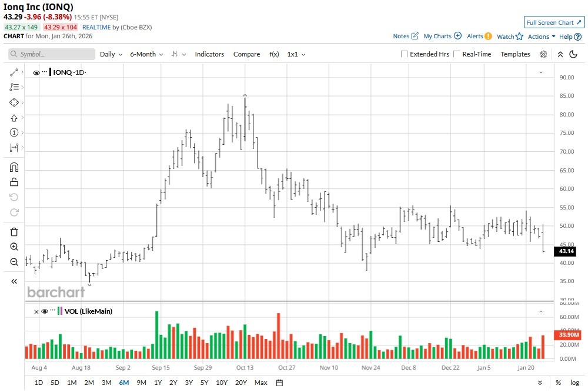The width and height of the screenshot is (588, 392).
Task: Open the 1x1 grid layout dropdown
Action: 296,54
